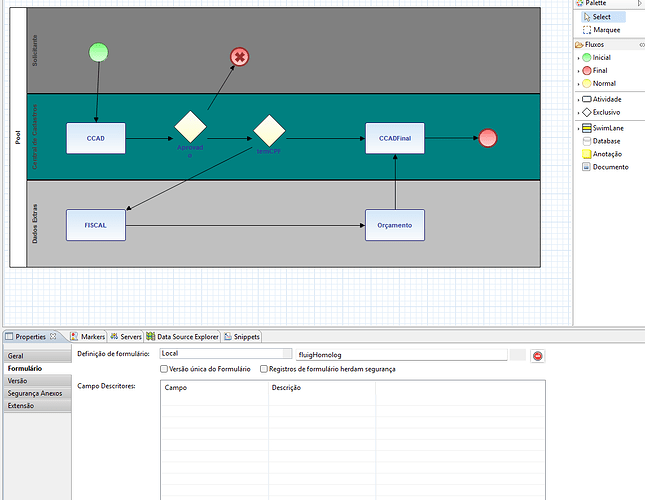Expand the Palette panel arrow
This screenshot has width=645, height=500.
(639, 4)
